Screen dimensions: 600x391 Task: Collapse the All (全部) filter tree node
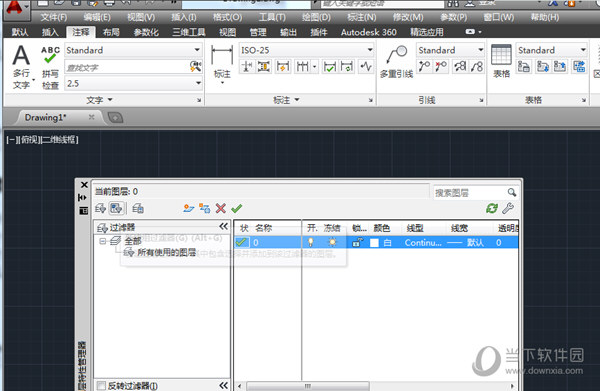[x=103, y=241]
